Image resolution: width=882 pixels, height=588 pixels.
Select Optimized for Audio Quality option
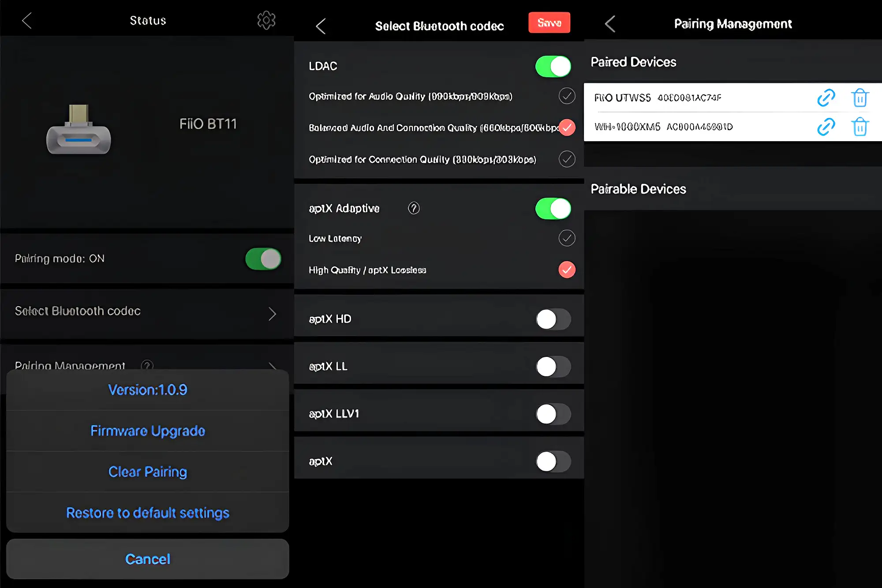tap(567, 96)
